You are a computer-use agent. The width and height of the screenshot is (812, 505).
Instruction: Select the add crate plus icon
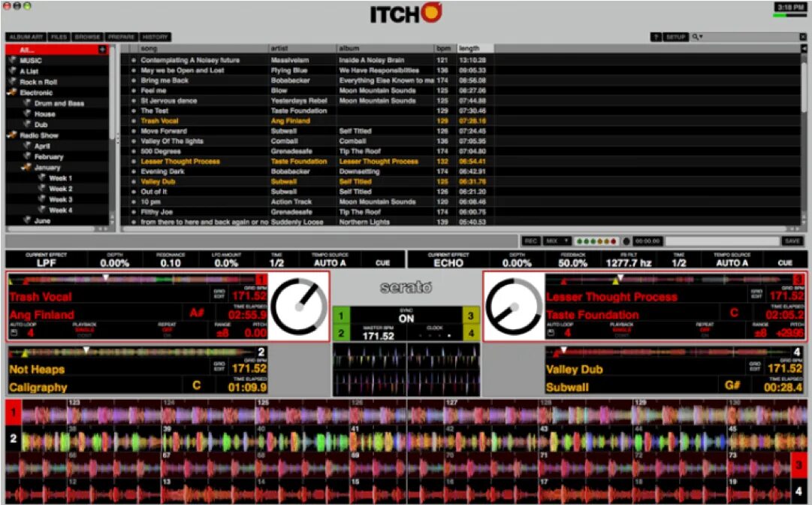103,48
